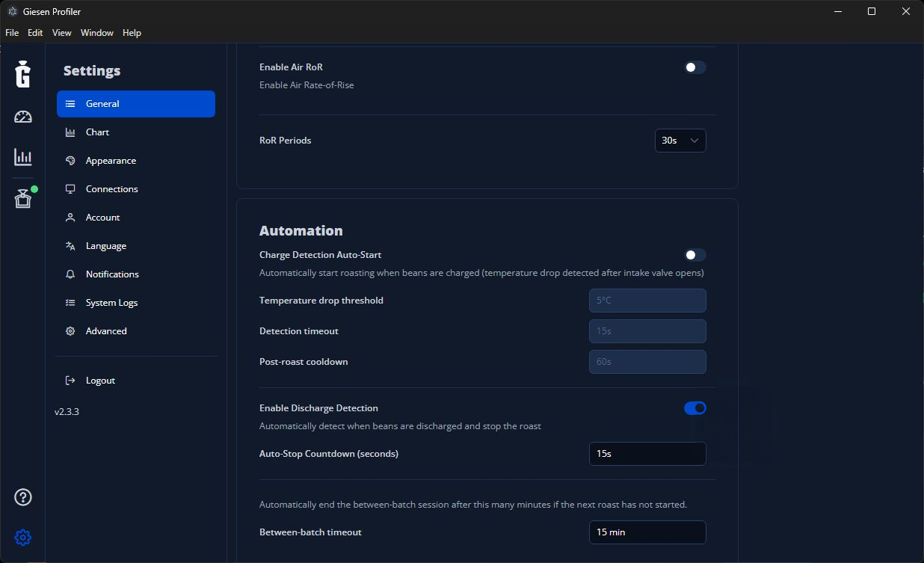Click the General list icon
This screenshot has height=563, width=924.
pos(70,104)
